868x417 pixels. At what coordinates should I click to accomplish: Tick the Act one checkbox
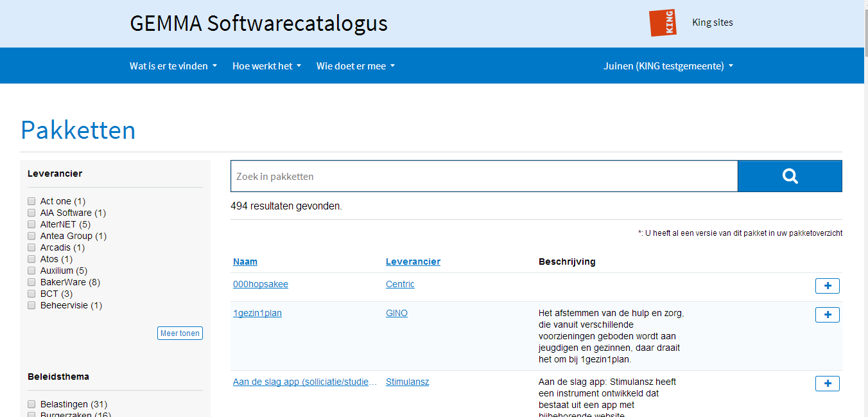pyautogui.click(x=31, y=201)
